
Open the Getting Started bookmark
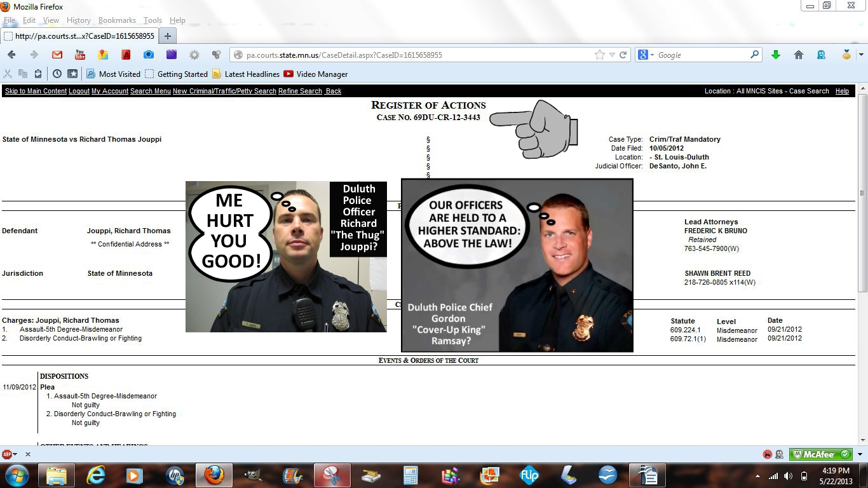[177, 74]
